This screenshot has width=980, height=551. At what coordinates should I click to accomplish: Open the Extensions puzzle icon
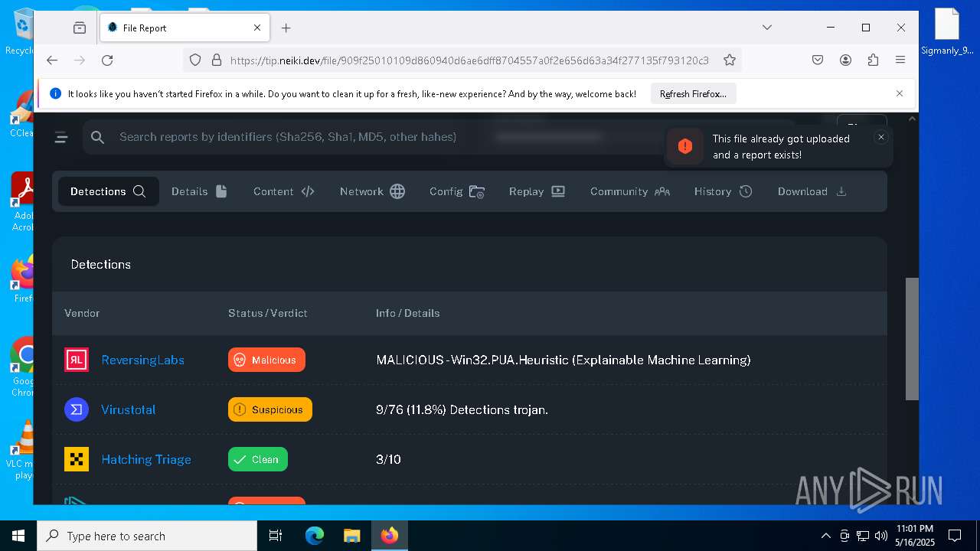click(x=873, y=60)
